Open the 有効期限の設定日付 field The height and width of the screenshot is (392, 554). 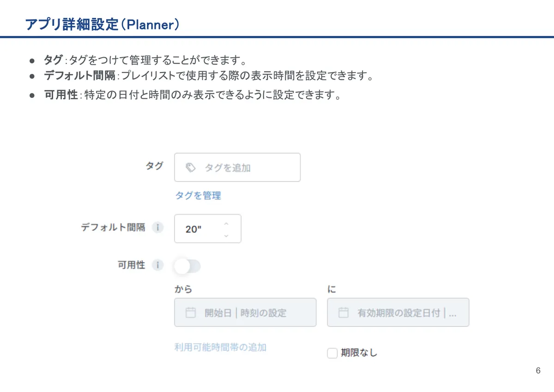point(398,313)
